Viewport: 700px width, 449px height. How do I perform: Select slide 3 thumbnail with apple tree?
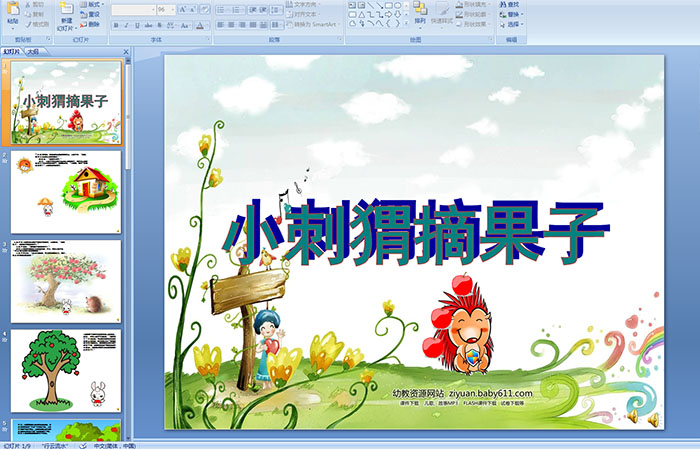click(66, 280)
